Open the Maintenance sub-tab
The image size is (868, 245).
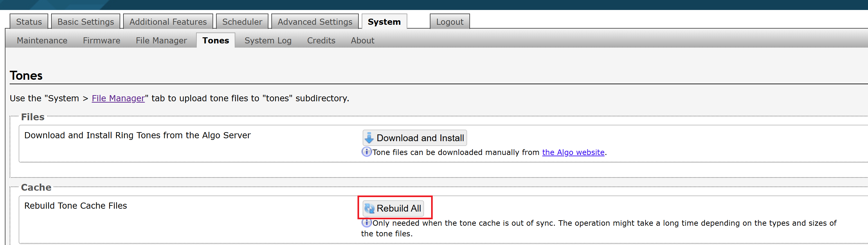click(x=42, y=41)
